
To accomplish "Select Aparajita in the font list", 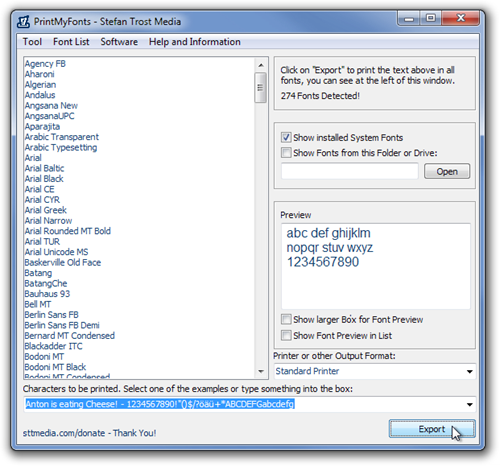I will 42,126.
